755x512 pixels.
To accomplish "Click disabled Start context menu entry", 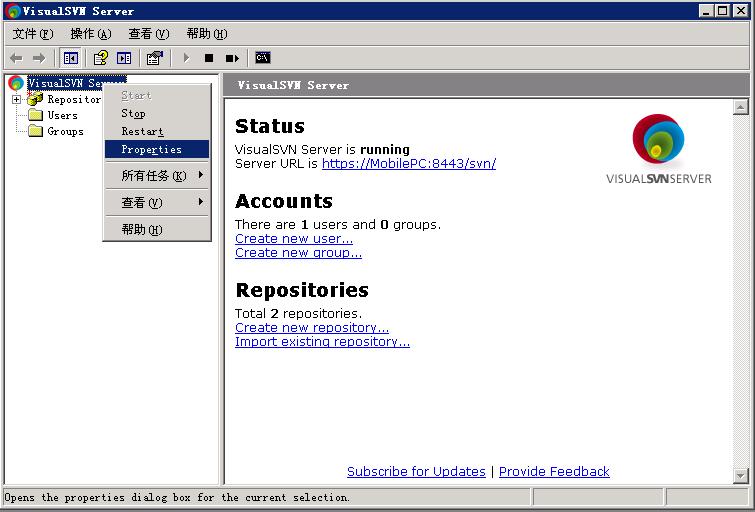I will coord(157,96).
